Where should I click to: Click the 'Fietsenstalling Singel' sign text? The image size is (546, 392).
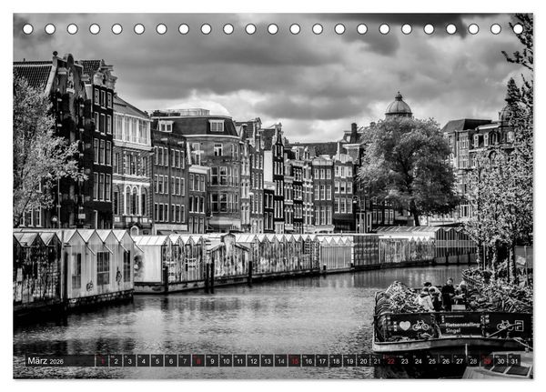[462, 327]
